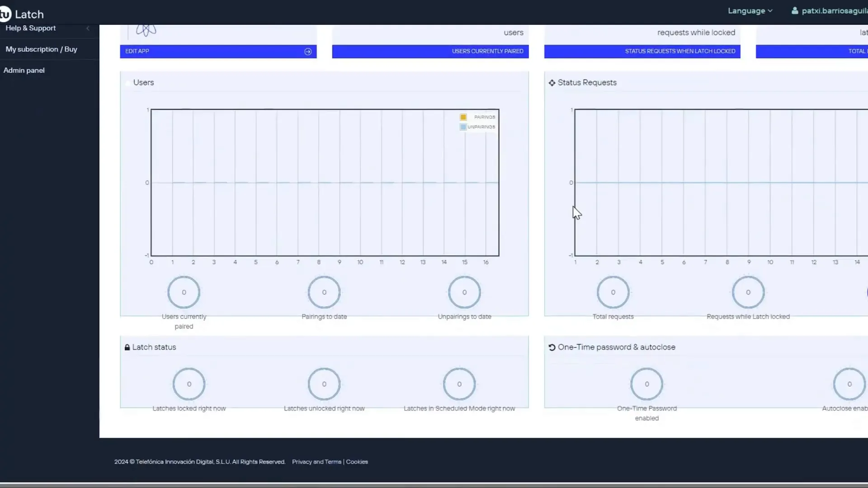This screenshot has width=868, height=488.
Task: Toggle the UNPAIRINGS legend color swatch
Action: point(463,127)
